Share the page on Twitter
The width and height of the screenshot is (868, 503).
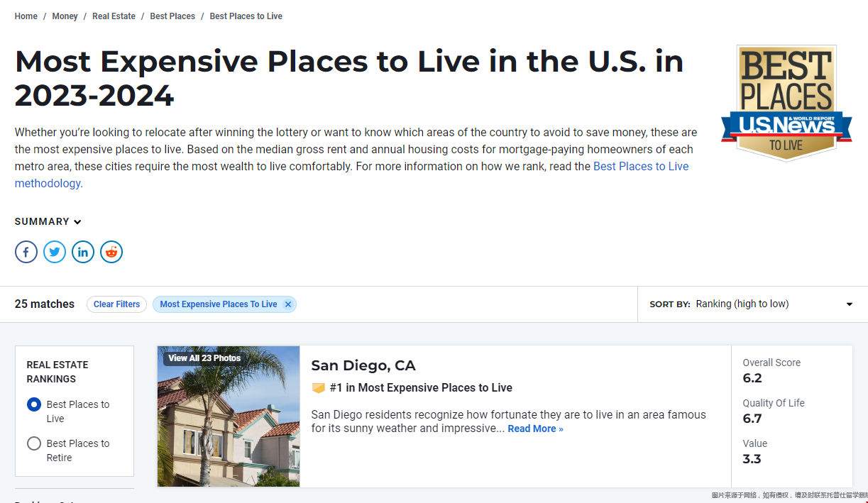55,252
